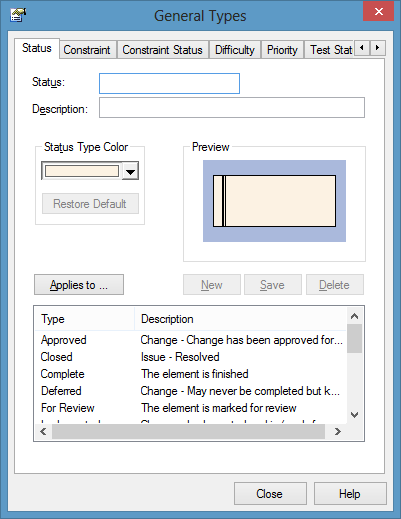Select the For Review status entry
Viewport: 401px width, 519px height.
pyautogui.click(x=191, y=408)
